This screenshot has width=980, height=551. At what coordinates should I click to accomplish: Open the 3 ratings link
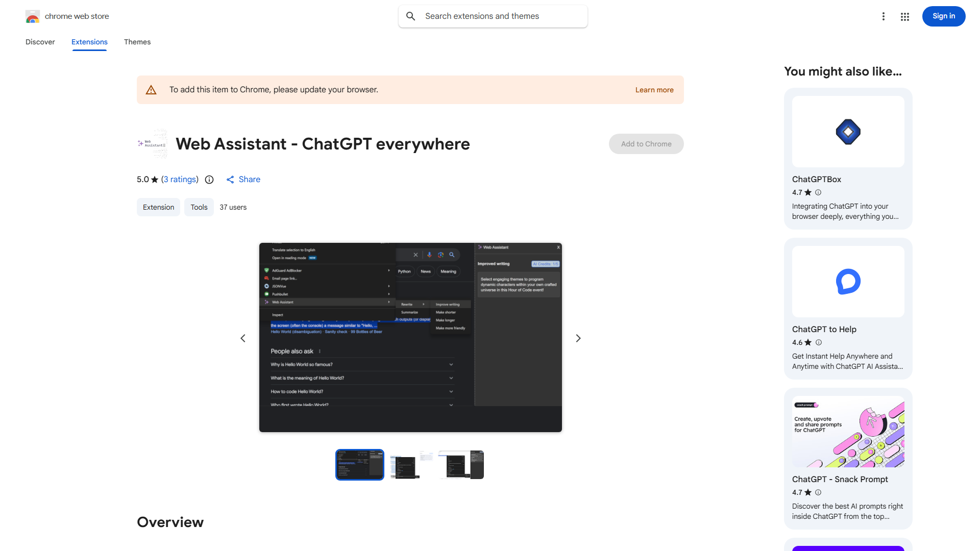click(x=180, y=180)
